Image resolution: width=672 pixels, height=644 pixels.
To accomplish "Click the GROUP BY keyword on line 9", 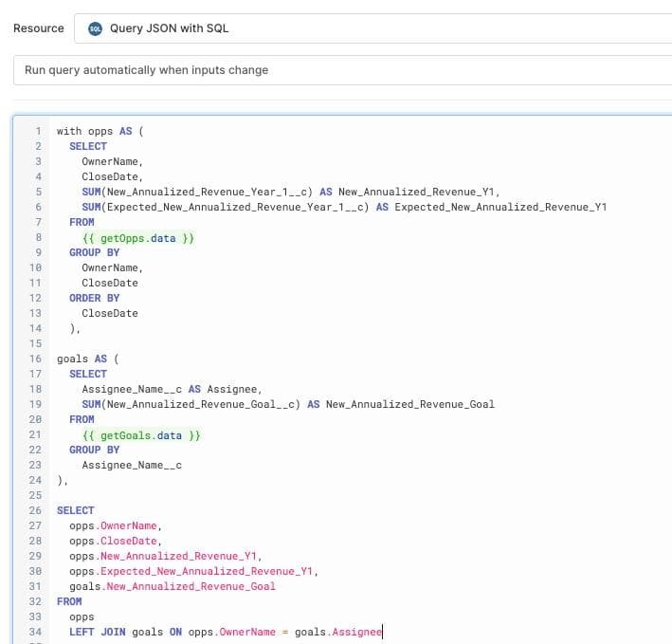I will pyautogui.click(x=94, y=252).
